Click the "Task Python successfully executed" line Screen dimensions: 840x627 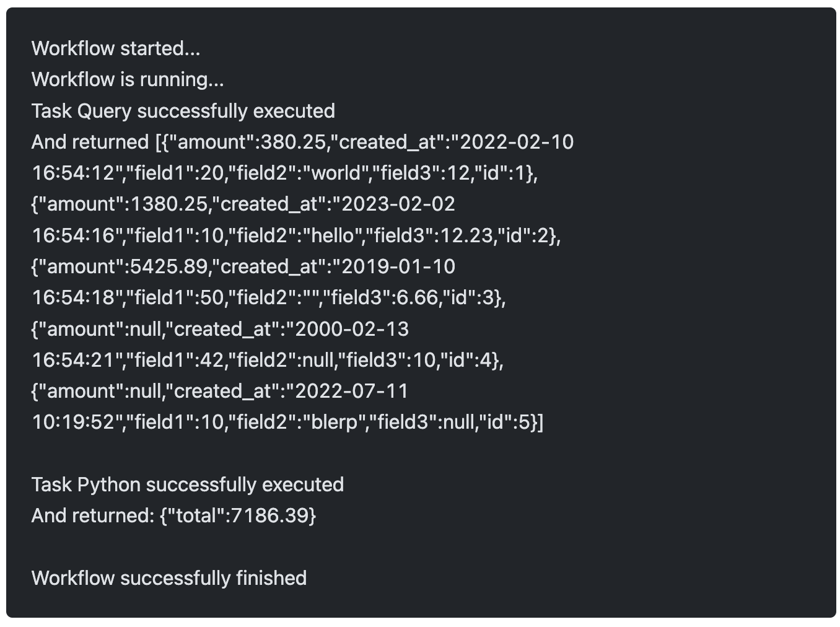(x=188, y=484)
